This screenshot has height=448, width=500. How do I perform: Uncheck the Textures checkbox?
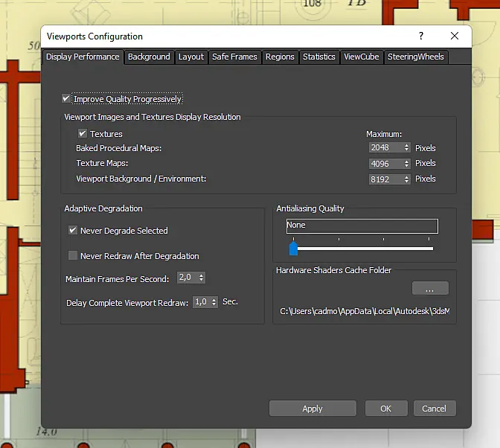(x=83, y=133)
